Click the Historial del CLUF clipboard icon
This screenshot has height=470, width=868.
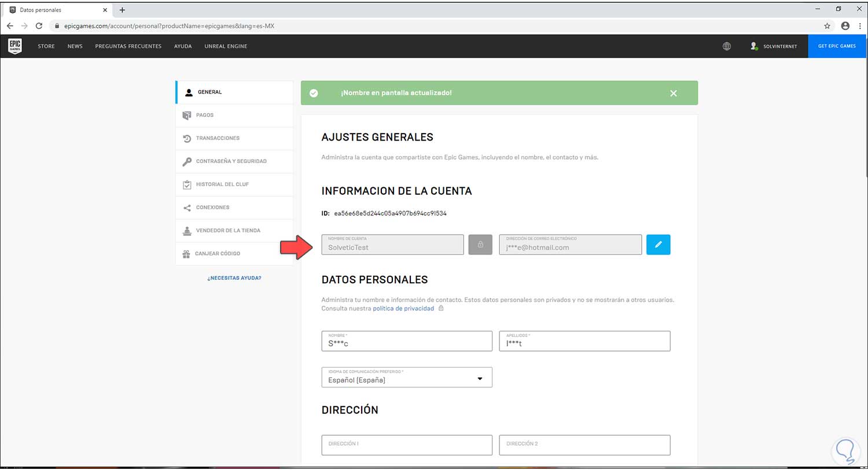(187, 184)
